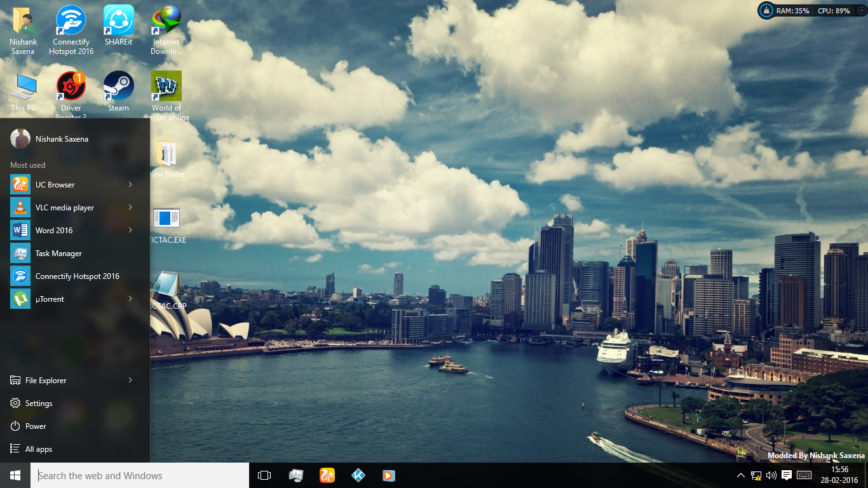Open Kodi from the taskbar

(x=358, y=475)
